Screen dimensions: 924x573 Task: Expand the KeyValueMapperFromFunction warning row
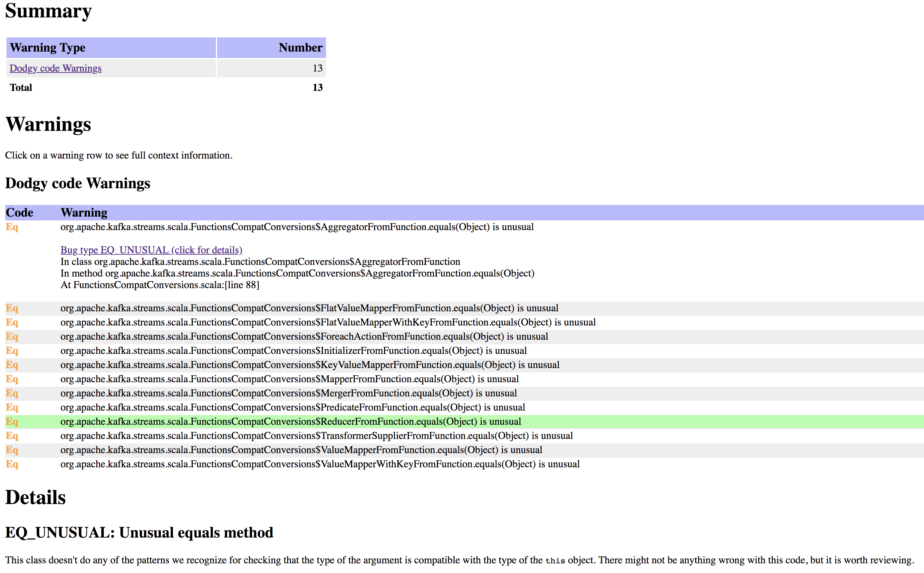pyautogui.click(x=310, y=365)
